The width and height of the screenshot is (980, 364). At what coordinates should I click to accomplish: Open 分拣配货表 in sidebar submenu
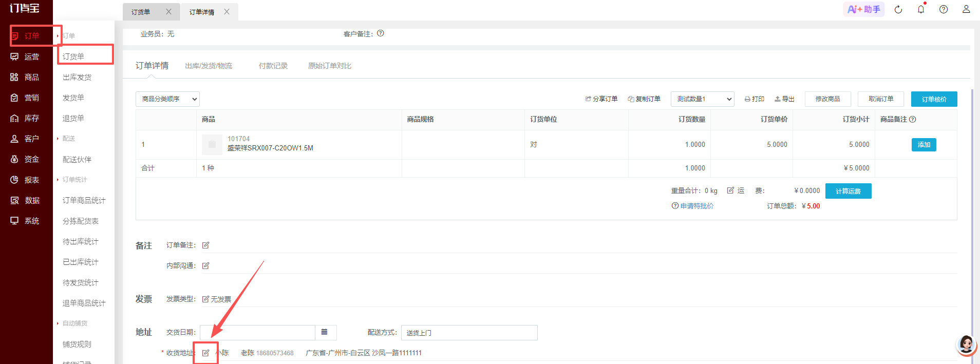(x=81, y=221)
